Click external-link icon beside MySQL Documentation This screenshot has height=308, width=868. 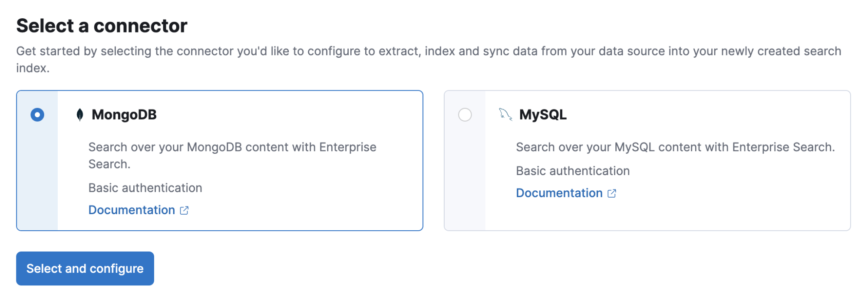[612, 193]
